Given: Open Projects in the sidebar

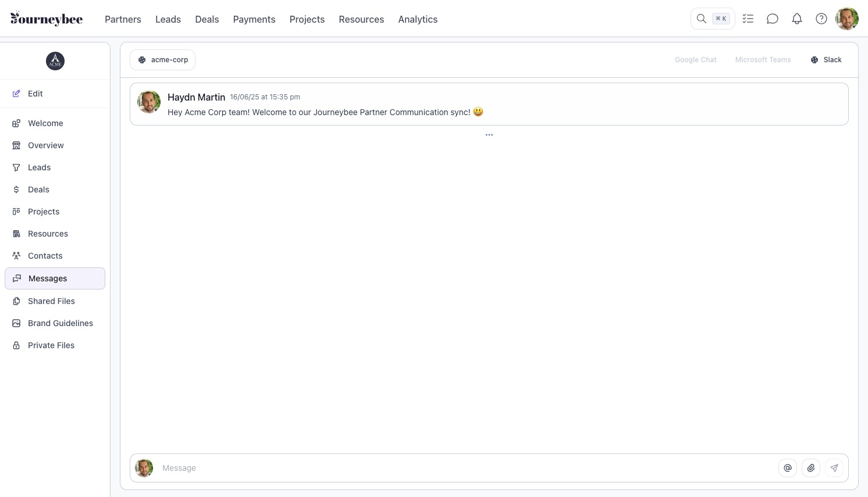Looking at the screenshot, I should coord(55,212).
